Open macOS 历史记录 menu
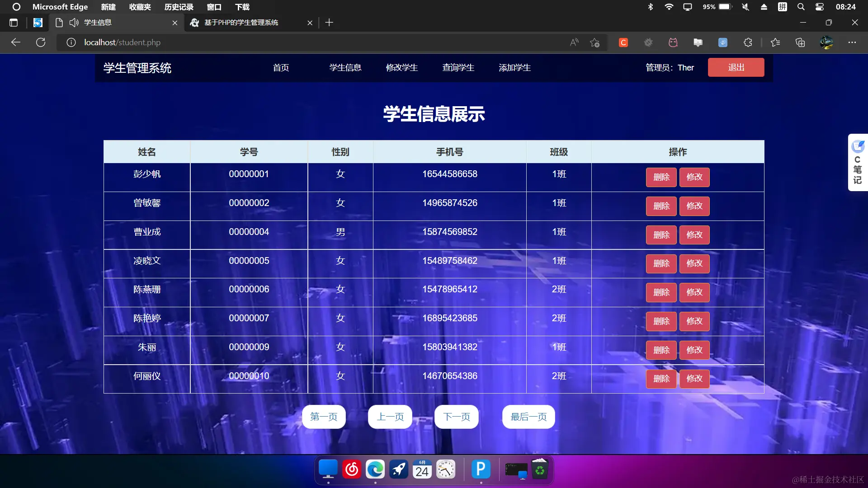Image resolution: width=868 pixels, height=488 pixels. (x=179, y=7)
